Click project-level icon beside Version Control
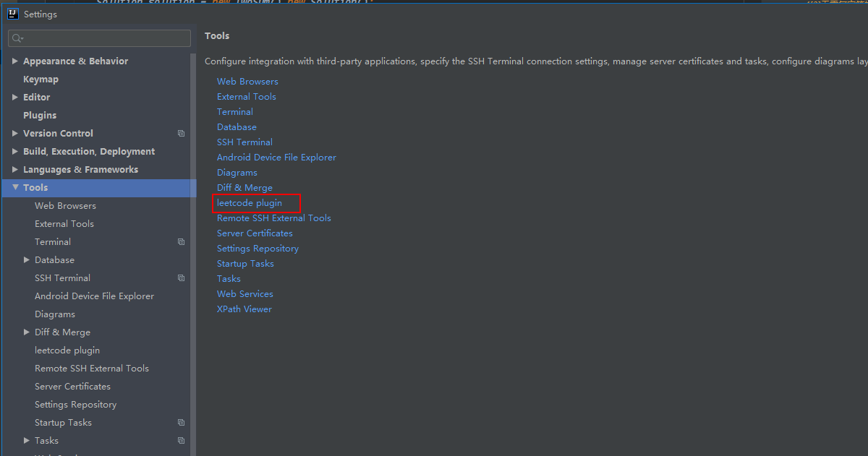The image size is (868, 456). (x=181, y=134)
